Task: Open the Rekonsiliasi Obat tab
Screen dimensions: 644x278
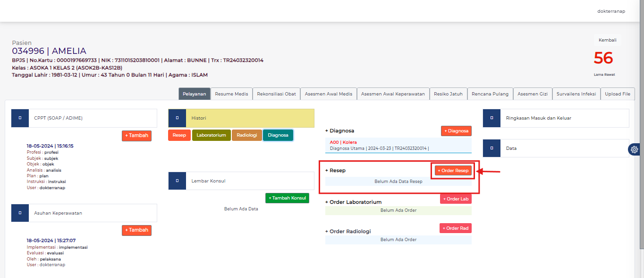Action: pos(276,94)
